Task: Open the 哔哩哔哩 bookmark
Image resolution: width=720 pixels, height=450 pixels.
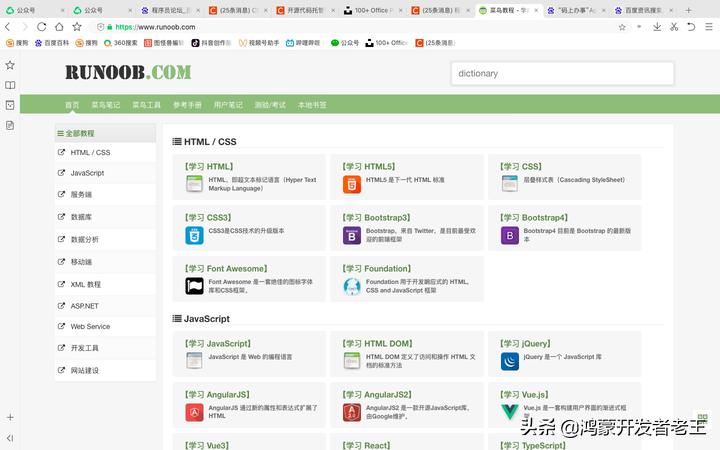Action: (303, 43)
